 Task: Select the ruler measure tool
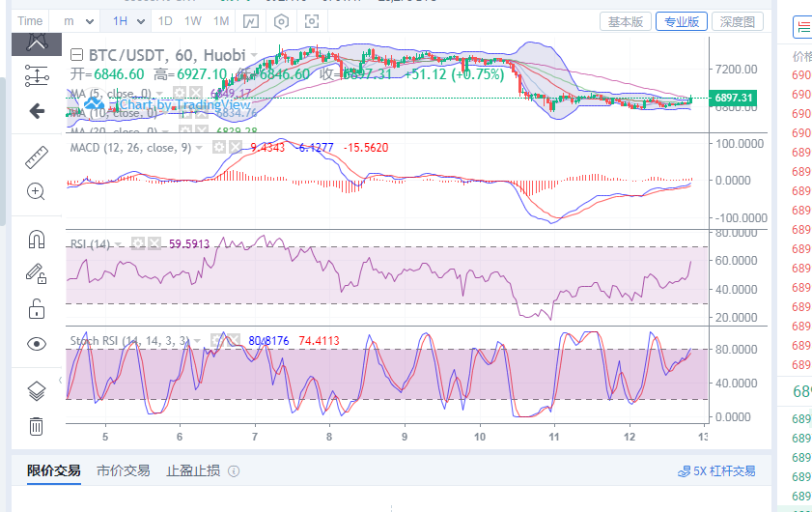[x=37, y=157]
